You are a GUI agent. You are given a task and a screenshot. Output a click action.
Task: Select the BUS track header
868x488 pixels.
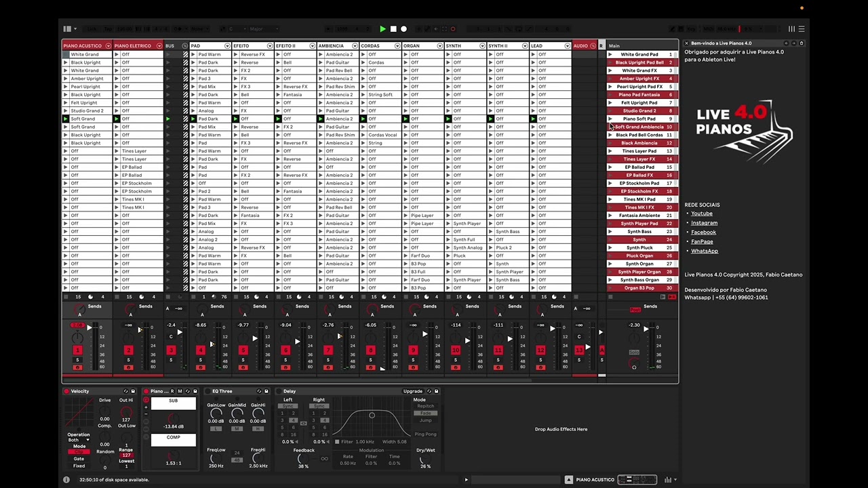pos(176,46)
